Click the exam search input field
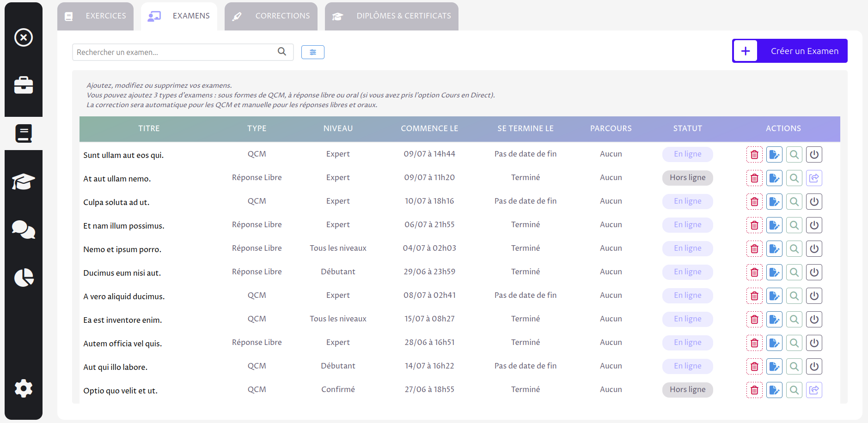The image size is (868, 423). pyautogui.click(x=176, y=52)
